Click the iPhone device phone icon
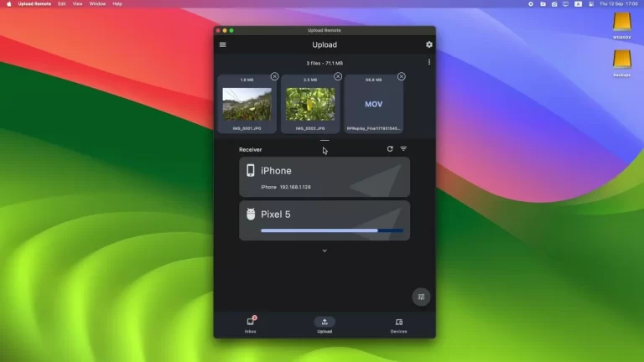644x362 pixels. (x=250, y=170)
